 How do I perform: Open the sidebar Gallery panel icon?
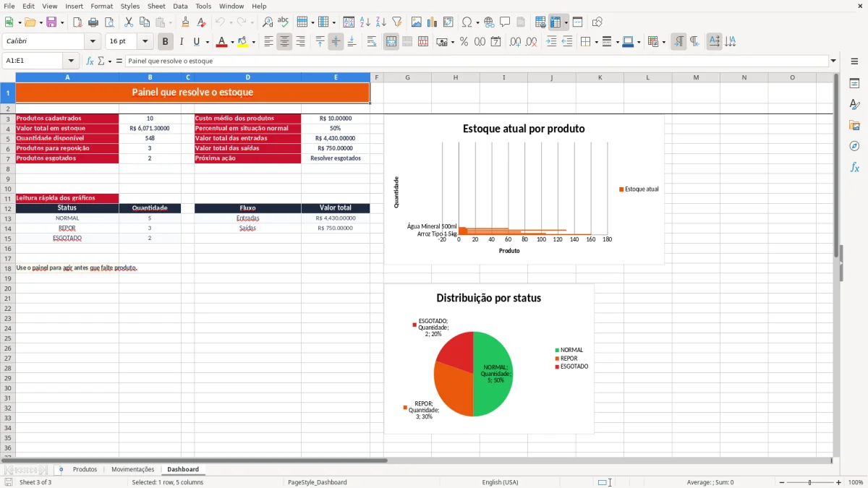tap(854, 125)
